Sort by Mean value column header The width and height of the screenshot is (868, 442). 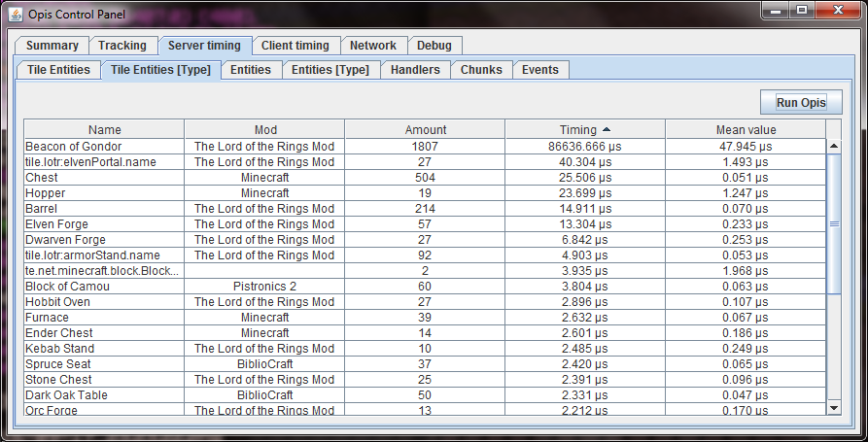coord(746,129)
